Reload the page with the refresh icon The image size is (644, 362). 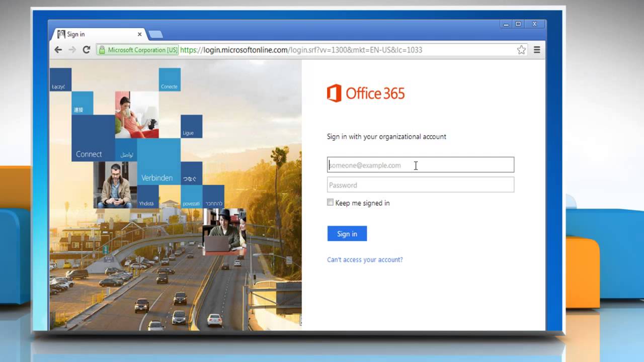pos(87,50)
